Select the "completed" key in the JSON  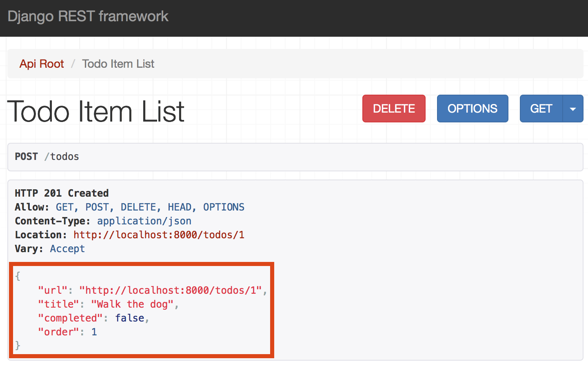tap(70, 318)
